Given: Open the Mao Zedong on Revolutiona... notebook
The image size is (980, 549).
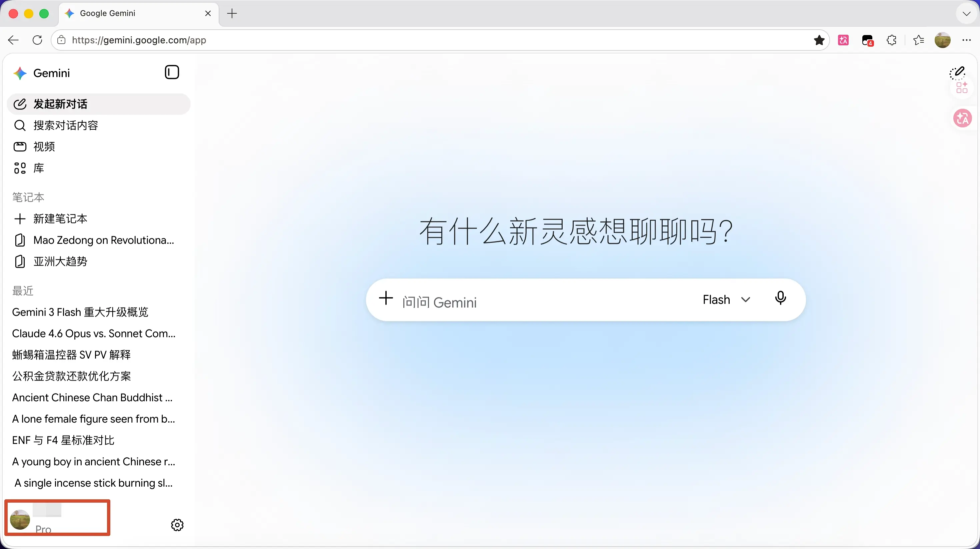Looking at the screenshot, I should 99,240.
